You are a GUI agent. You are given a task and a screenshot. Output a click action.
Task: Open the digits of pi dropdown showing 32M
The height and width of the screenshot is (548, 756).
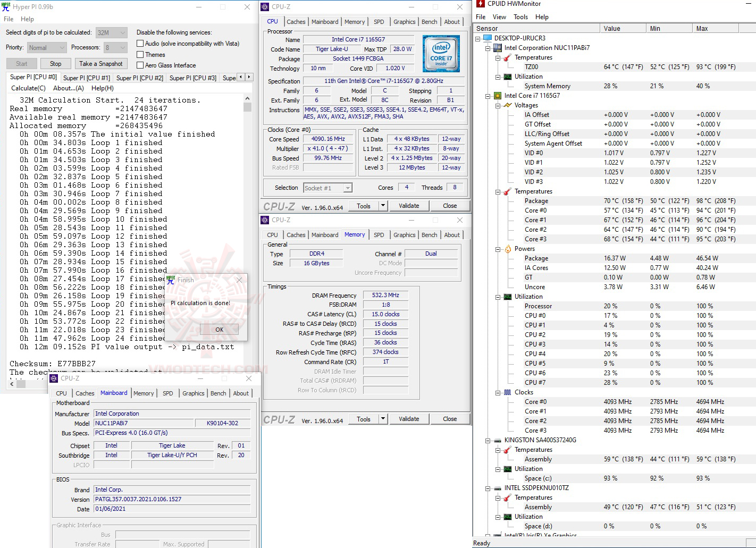(112, 32)
